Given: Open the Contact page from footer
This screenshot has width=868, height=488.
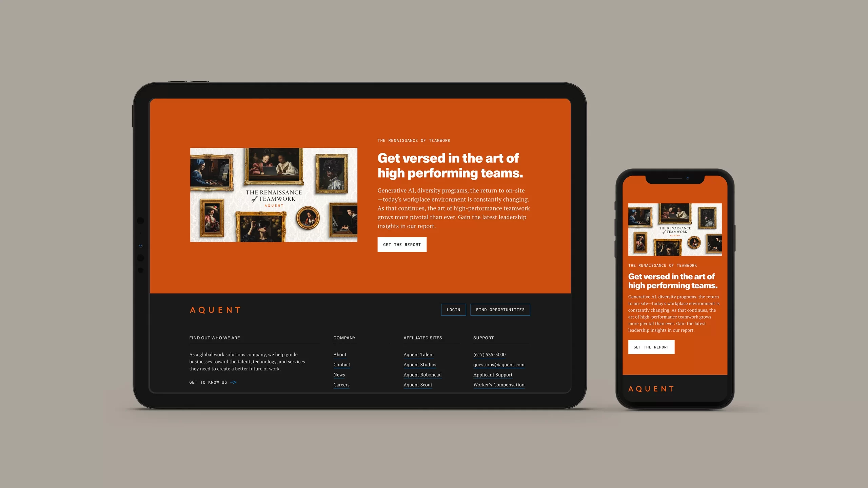Looking at the screenshot, I should point(341,364).
